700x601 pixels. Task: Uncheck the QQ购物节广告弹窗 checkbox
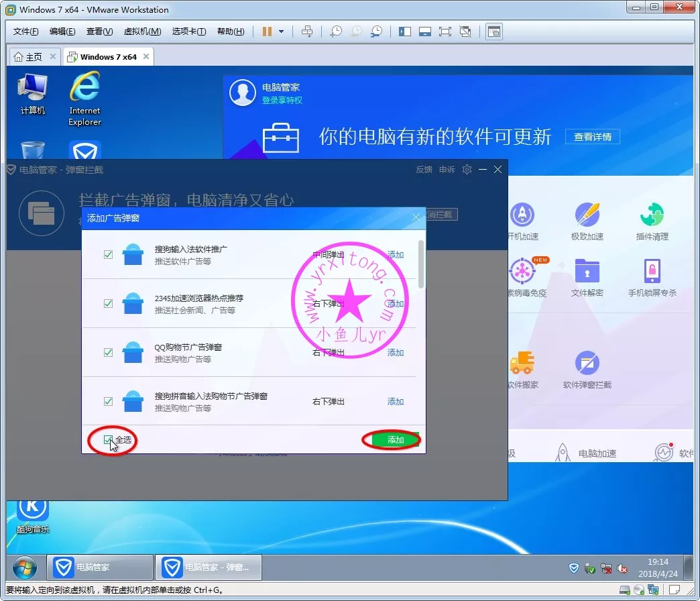(108, 353)
